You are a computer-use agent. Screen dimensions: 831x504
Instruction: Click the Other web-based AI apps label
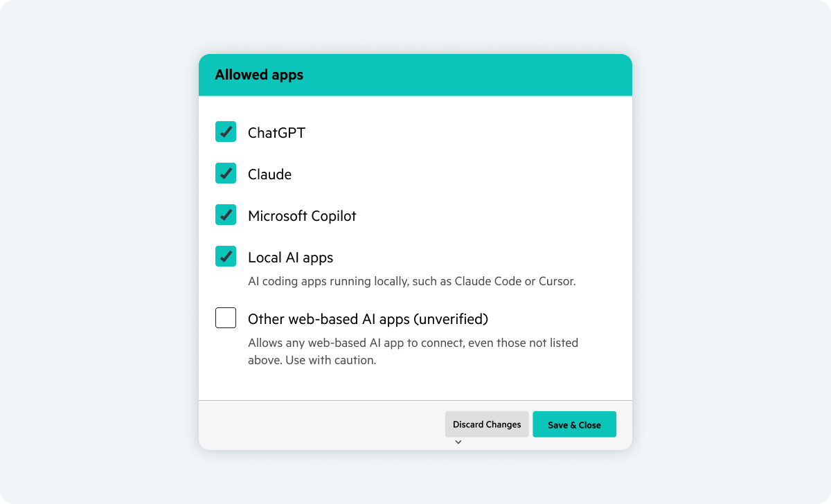click(x=368, y=319)
